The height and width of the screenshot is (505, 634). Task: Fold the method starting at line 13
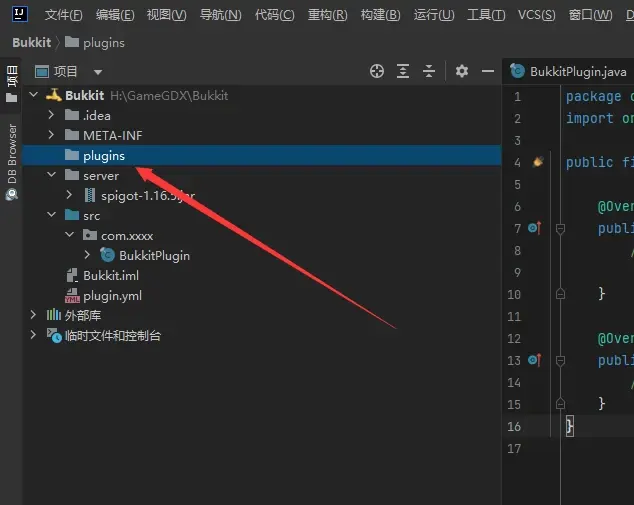coord(560,361)
